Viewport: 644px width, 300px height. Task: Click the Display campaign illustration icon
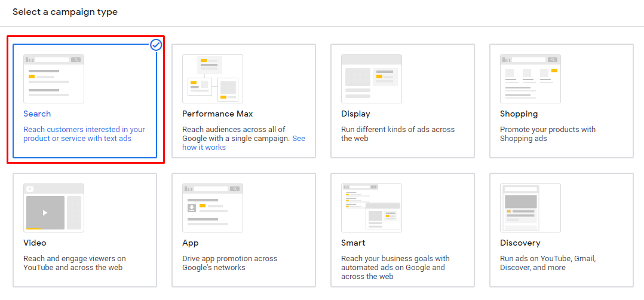pyautogui.click(x=372, y=79)
